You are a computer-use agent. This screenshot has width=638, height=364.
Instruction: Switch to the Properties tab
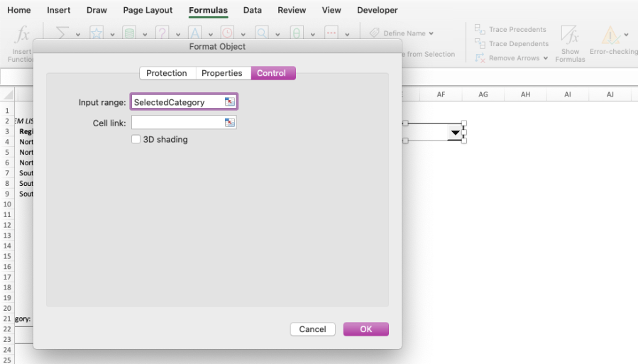pyautogui.click(x=221, y=73)
